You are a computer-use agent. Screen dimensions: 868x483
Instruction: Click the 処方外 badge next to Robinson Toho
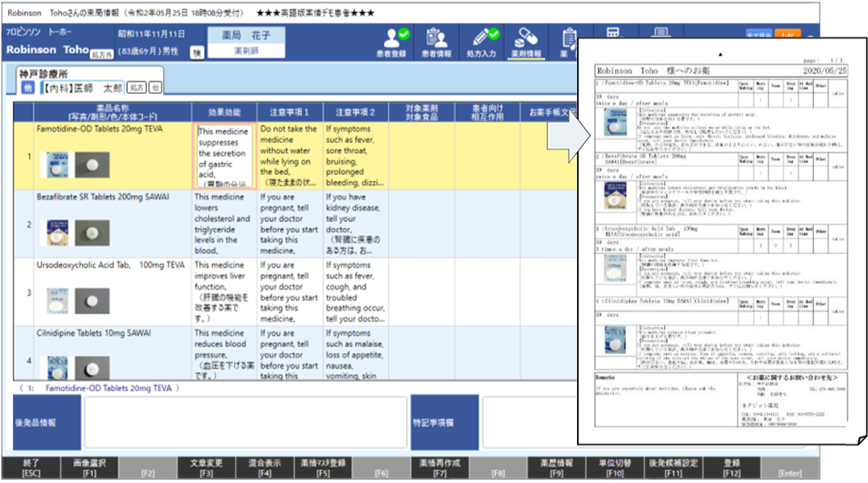(x=102, y=54)
